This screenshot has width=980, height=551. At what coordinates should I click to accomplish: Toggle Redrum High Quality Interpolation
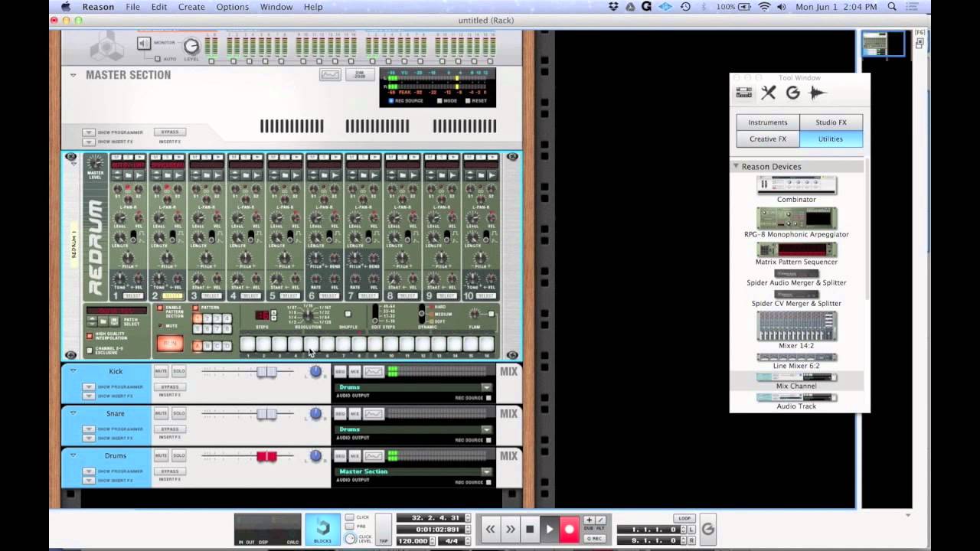pyautogui.click(x=90, y=336)
